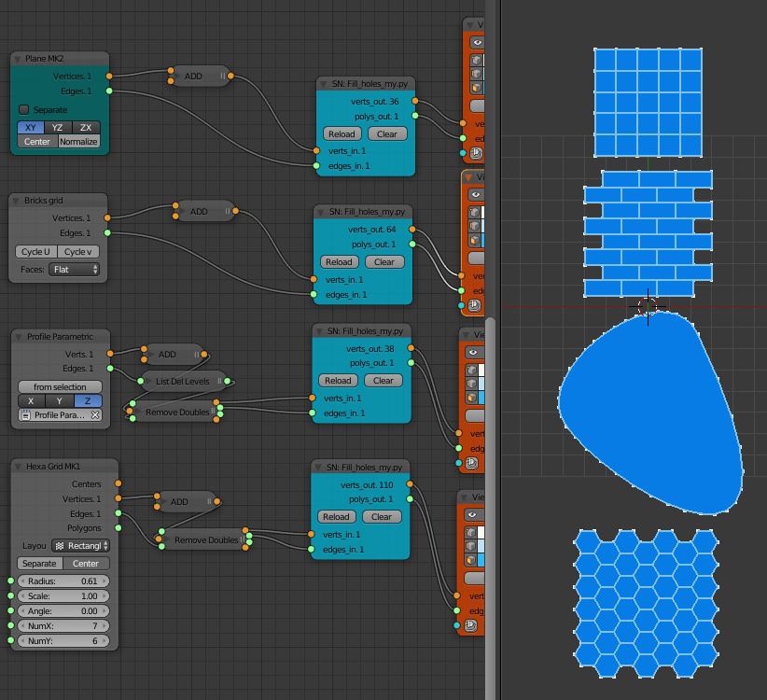The height and width of the screenshot is (700, 767).
Task: Click NumX 7 field in Hexa Grid
Action: pyautogui.click(x=63, y=626)
